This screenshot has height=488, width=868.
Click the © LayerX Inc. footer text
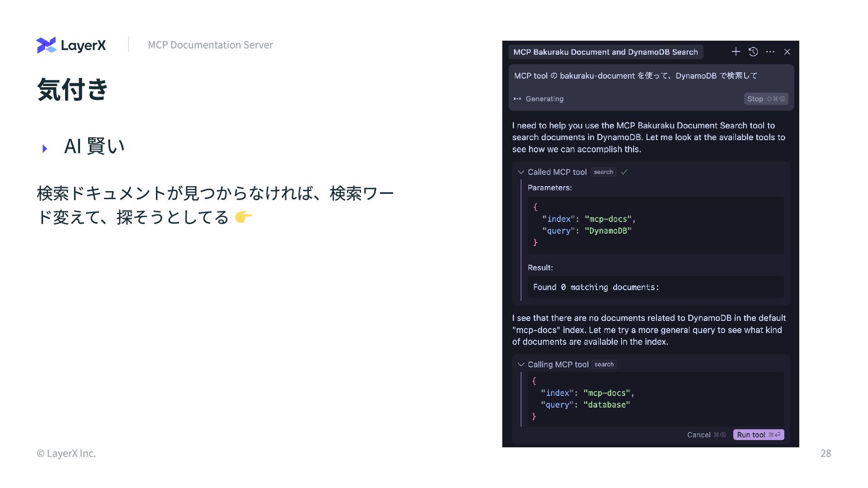[x=66, y=453]
